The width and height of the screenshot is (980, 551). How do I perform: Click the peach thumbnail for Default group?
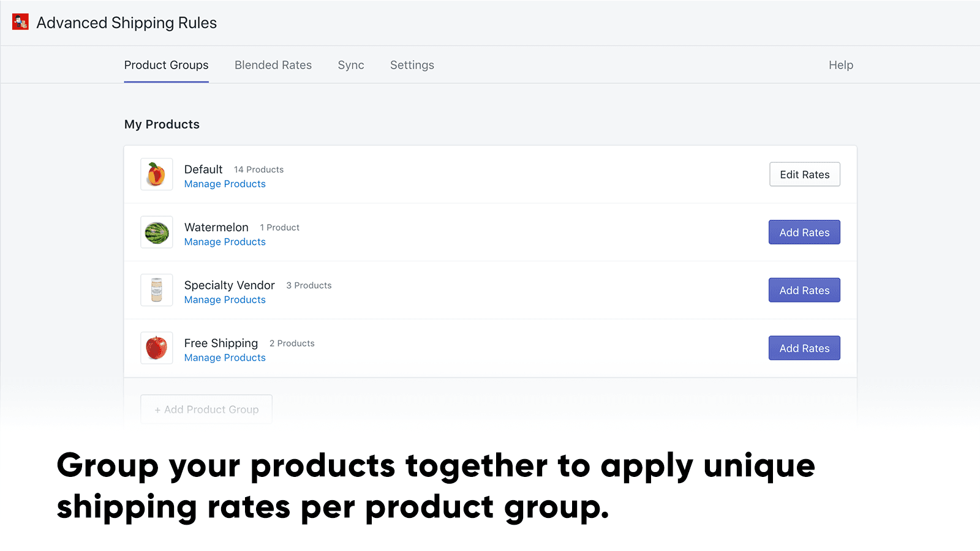click(x=156, y=174)
